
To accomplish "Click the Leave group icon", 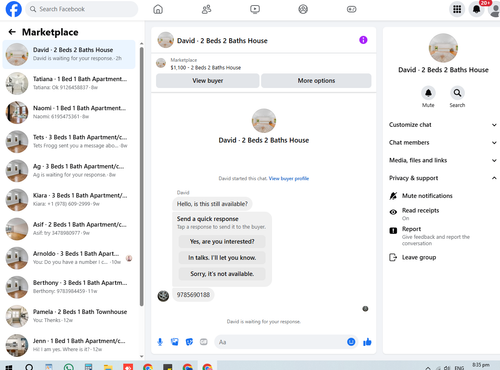I will [393, 257].
